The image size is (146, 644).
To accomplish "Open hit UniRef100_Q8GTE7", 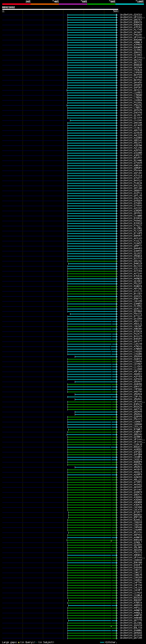I will [x=131, y=20].
